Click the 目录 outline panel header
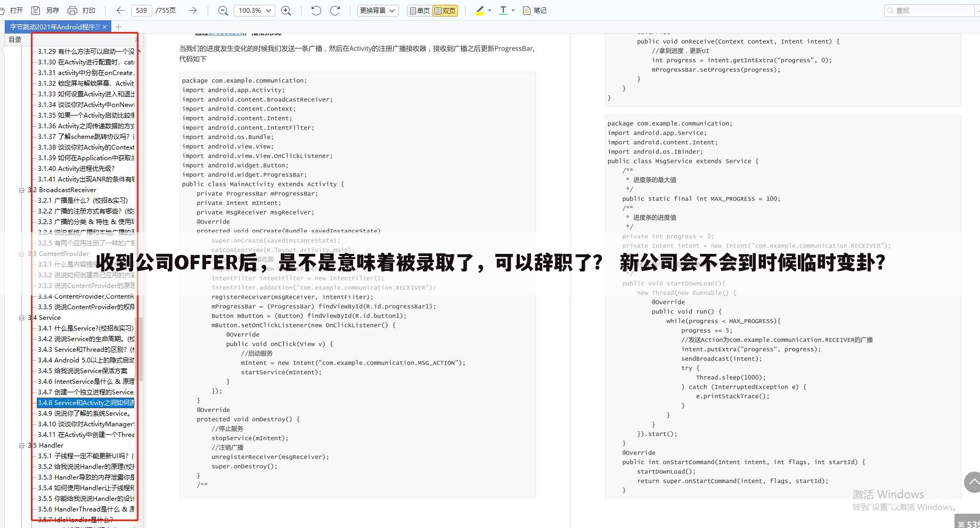The width and height of the screenshot is (980, 528). click(15, 39)
